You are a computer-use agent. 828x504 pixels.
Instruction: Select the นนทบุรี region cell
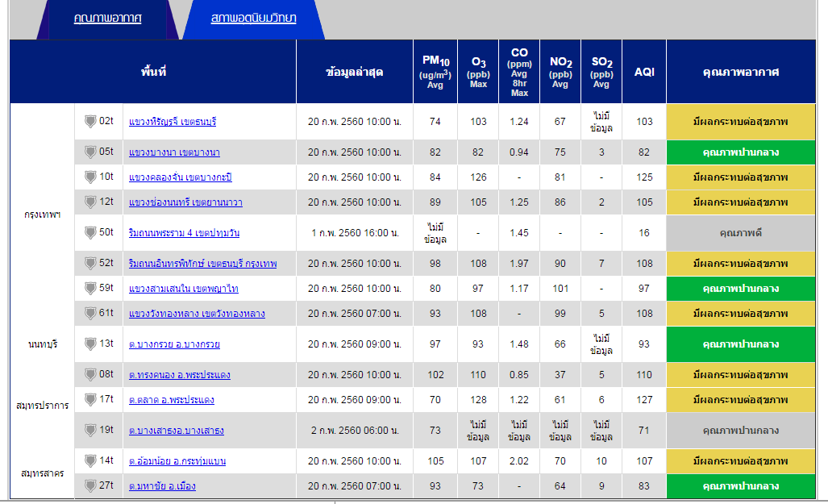42,344
